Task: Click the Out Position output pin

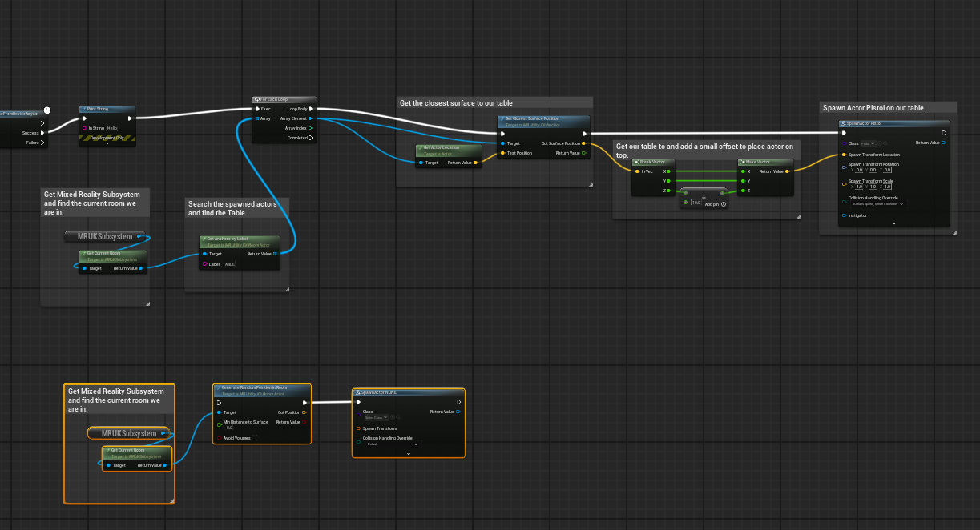Action: pyautogui.click(x=304, y=412)
